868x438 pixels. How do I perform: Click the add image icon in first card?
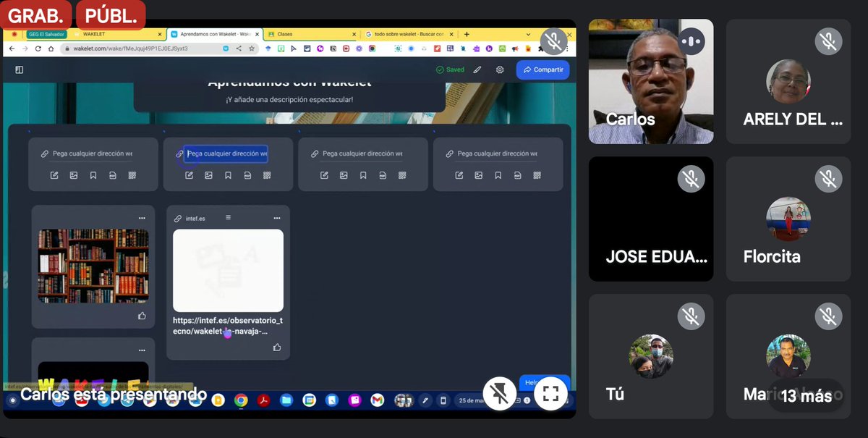(74, 175)
